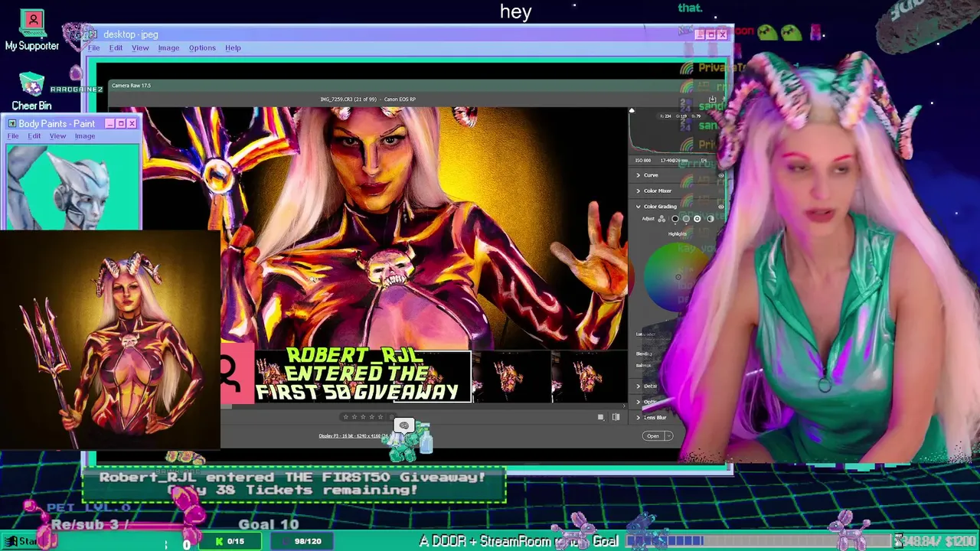Select Highlights color grading mode circle
The height and width of the screenshot is (551, 980).
tap(697, 219)
